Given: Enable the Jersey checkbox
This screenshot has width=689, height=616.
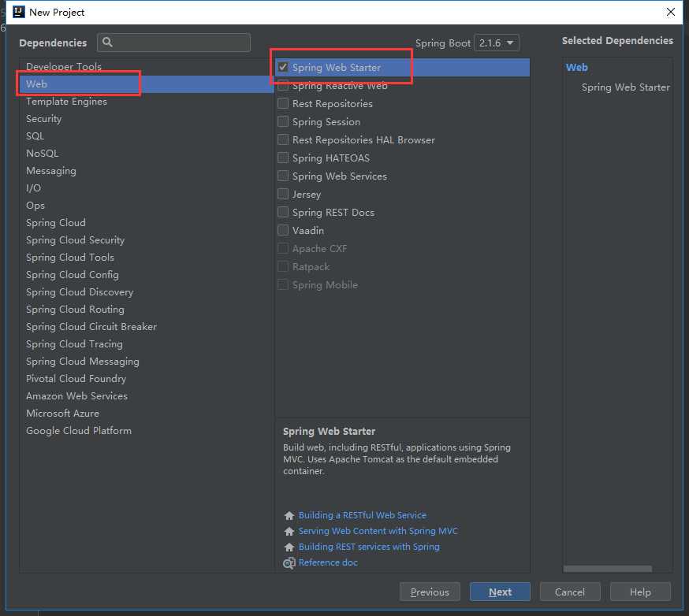Looking at the screenshot, I should [x=283, y=194].
